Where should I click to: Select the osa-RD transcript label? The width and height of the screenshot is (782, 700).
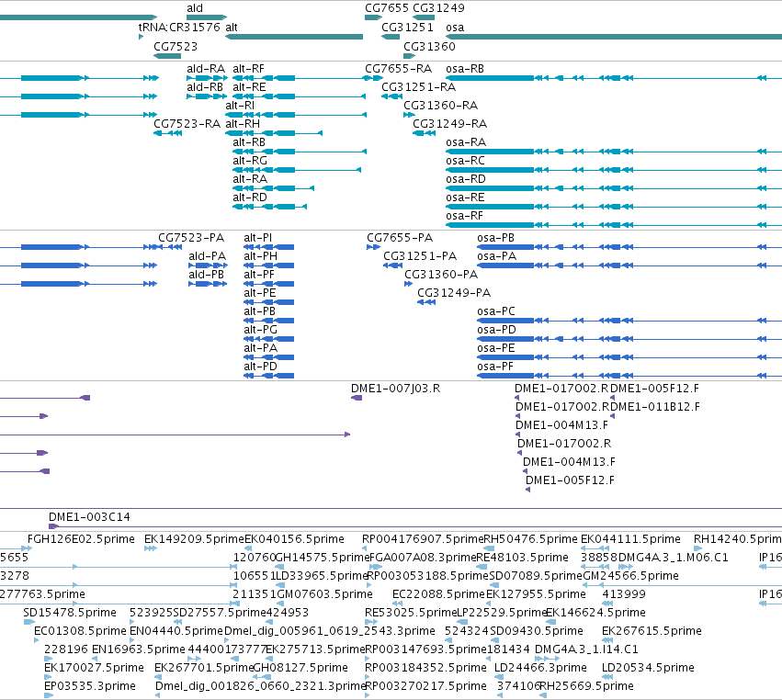[x=466, y=179]
